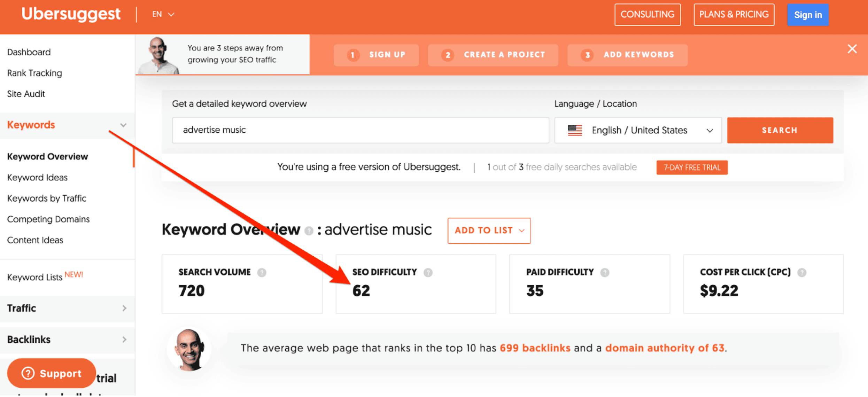The width and height of the screenshot is (868, 397).
Task: Click Cost Per Click help icon
Action: pyautogui.click(x=802, y=273)
